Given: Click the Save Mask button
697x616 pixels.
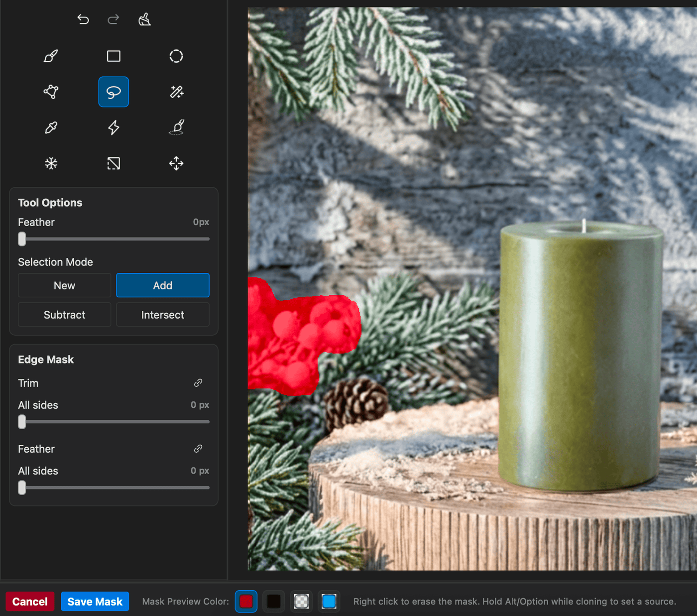Looking at the screenshot, I should point(95,602).
